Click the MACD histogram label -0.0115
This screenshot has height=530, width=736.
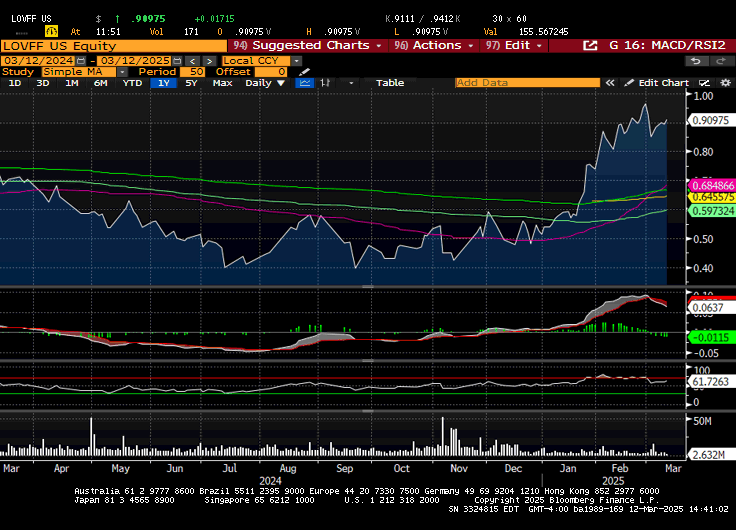[x=712, y=338]
